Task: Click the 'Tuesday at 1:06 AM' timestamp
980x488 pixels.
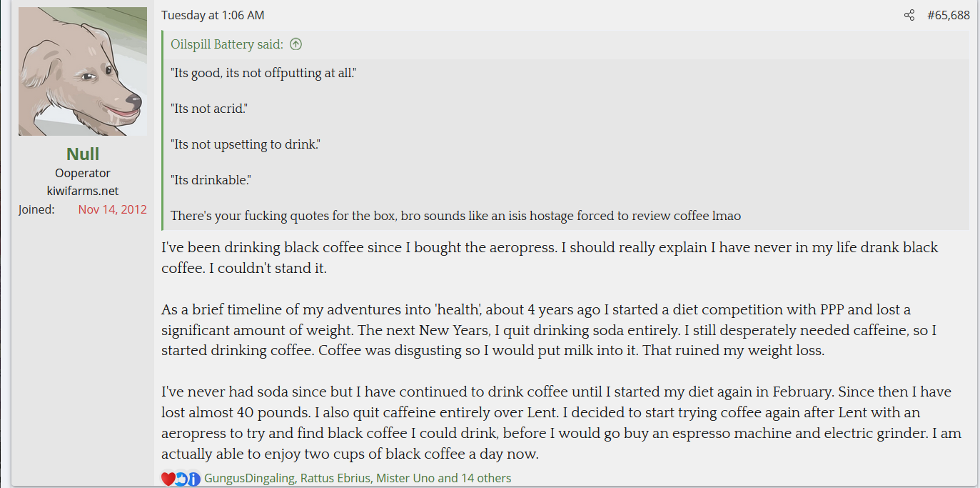Action: [x=213, y=15]
